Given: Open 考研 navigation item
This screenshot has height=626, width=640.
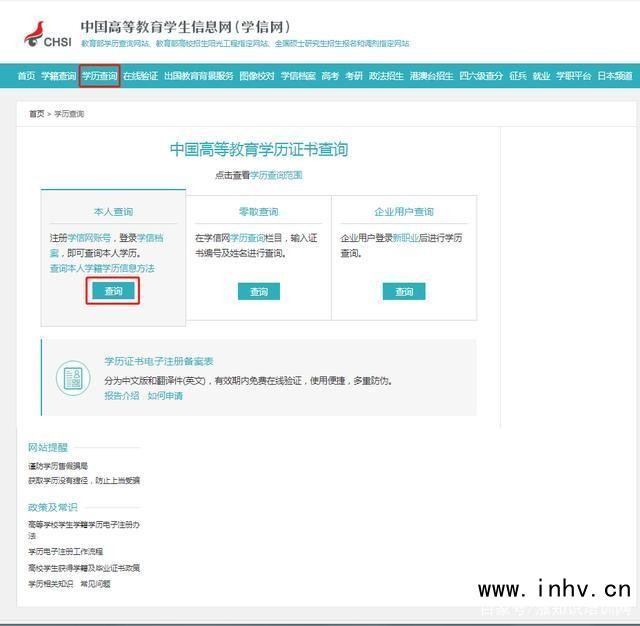Looking at the screenshot, I should click(353, 76).
